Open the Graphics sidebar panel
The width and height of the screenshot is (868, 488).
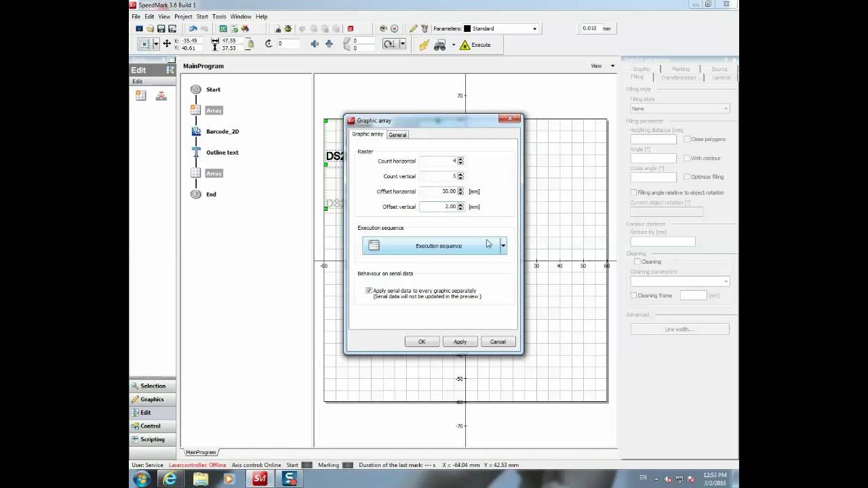click(153, 399)
